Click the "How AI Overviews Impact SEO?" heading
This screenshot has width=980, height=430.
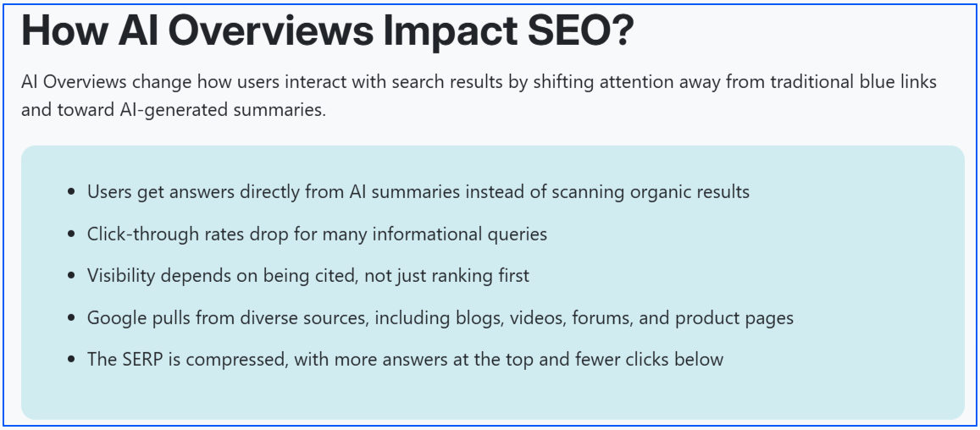[x=327, y=30]
